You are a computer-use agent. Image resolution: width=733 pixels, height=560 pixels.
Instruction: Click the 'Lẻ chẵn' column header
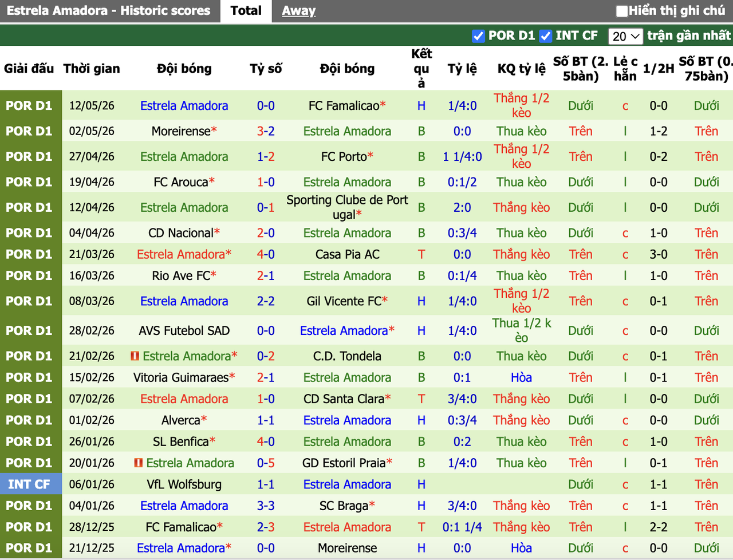(625, 69)
